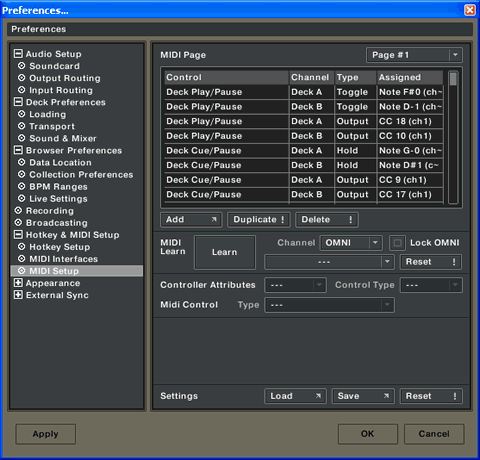
Task: Click the Apply button
Action: 46,434
